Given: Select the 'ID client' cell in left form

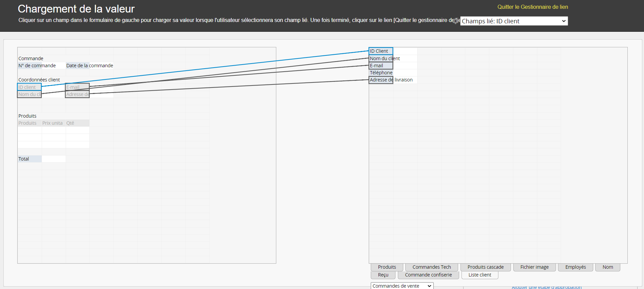Looking at the screenshot, I should [x=29, y=87].
